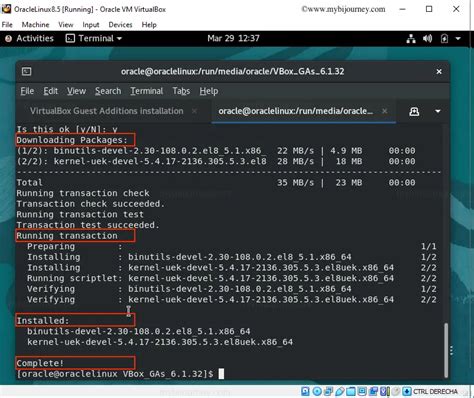Open the VirtualBox Devices menu
474x398 pixels.
120,25
